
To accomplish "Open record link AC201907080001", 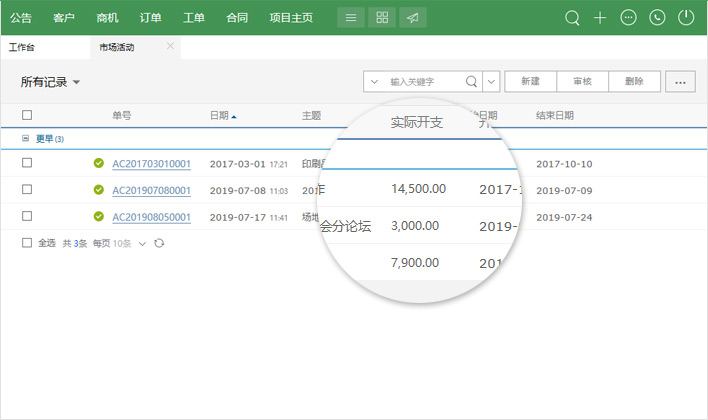I will click(x=151, y=190).
